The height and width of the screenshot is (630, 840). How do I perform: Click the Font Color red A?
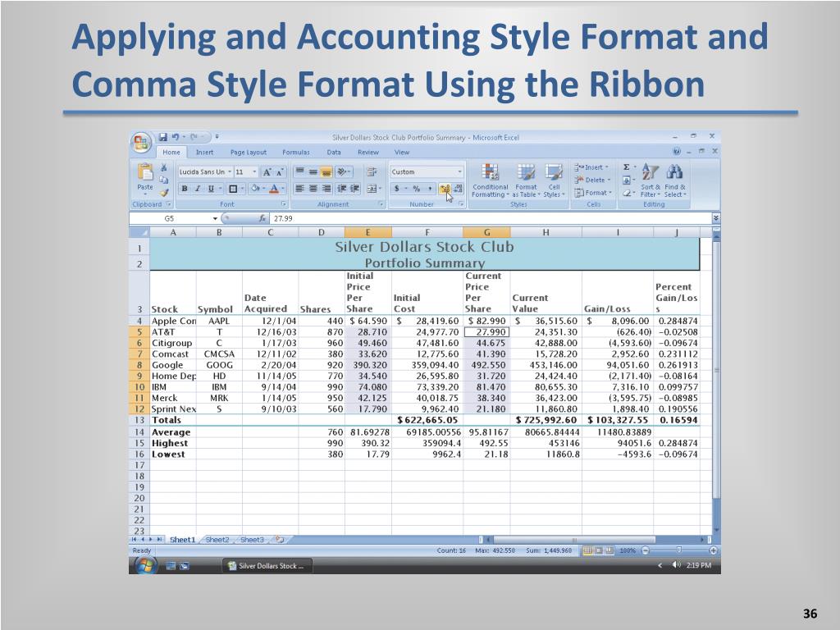pos(274,189)
